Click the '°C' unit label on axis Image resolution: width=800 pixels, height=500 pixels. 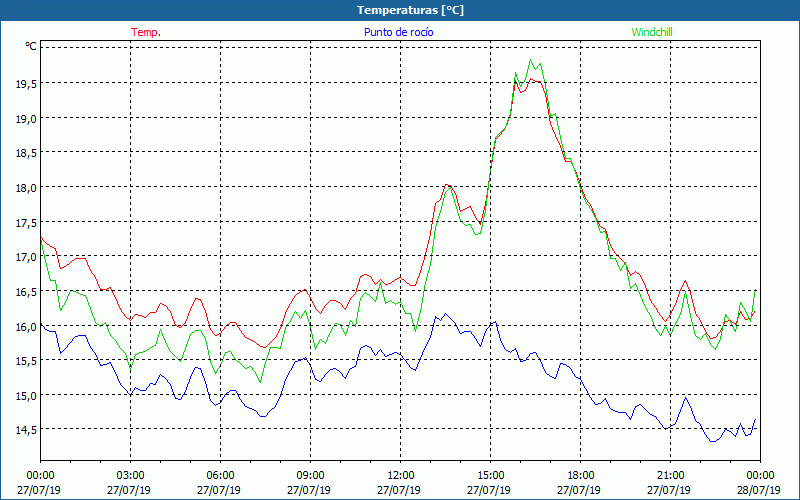point(31,46)
